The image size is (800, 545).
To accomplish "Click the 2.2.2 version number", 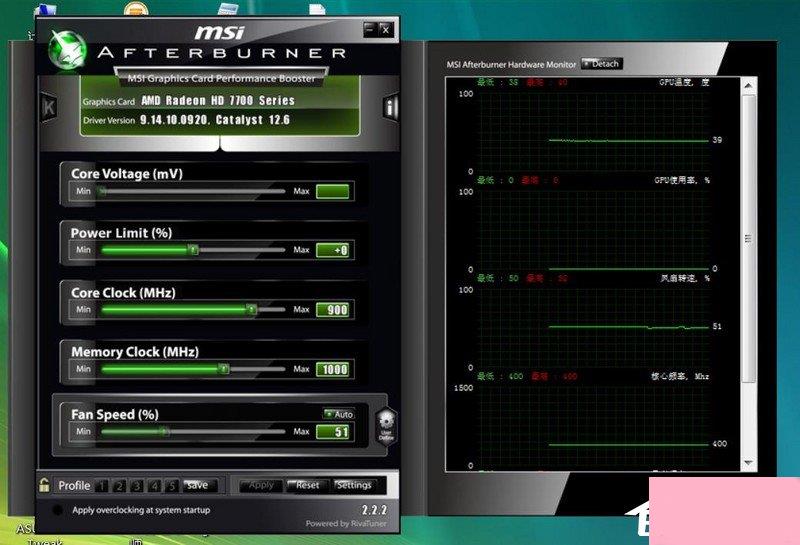I will click(374, 510).
